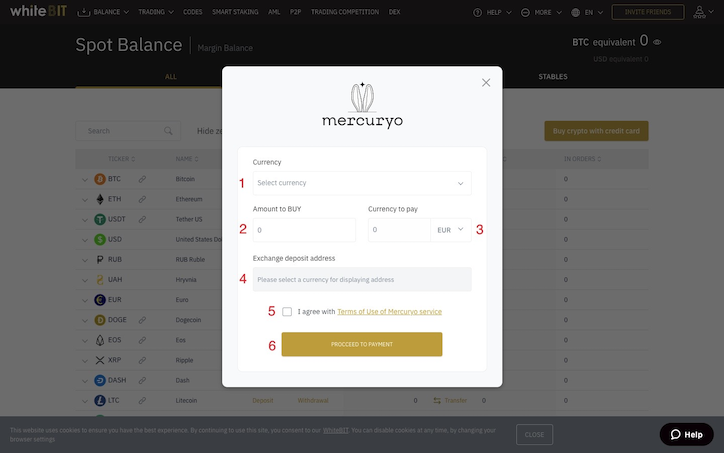Expand the LTC row chevron

pos(84,401)
